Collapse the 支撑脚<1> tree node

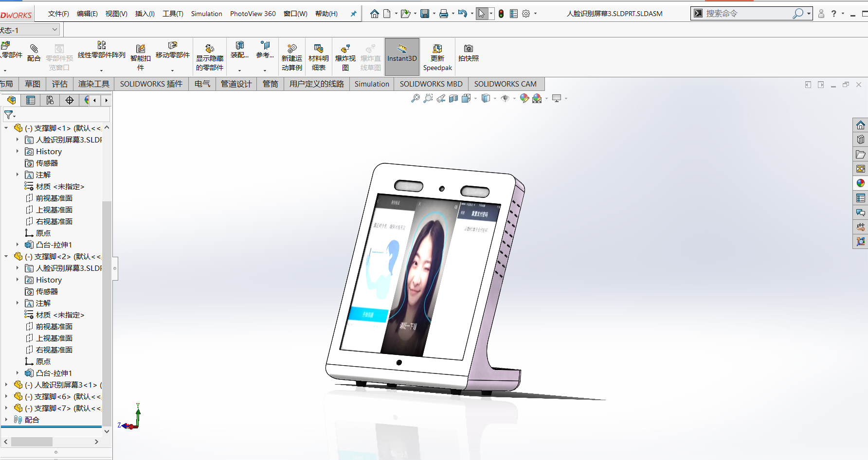6,128
